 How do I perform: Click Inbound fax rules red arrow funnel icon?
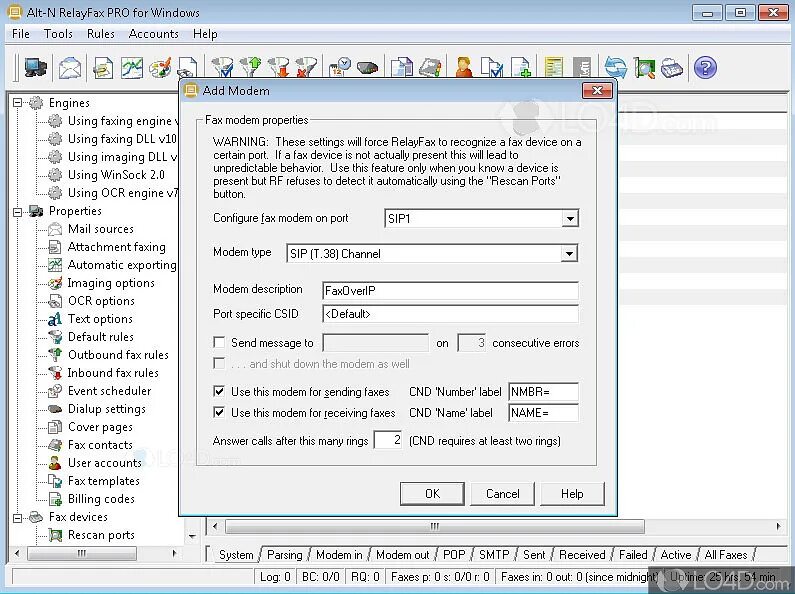(279, 67)
